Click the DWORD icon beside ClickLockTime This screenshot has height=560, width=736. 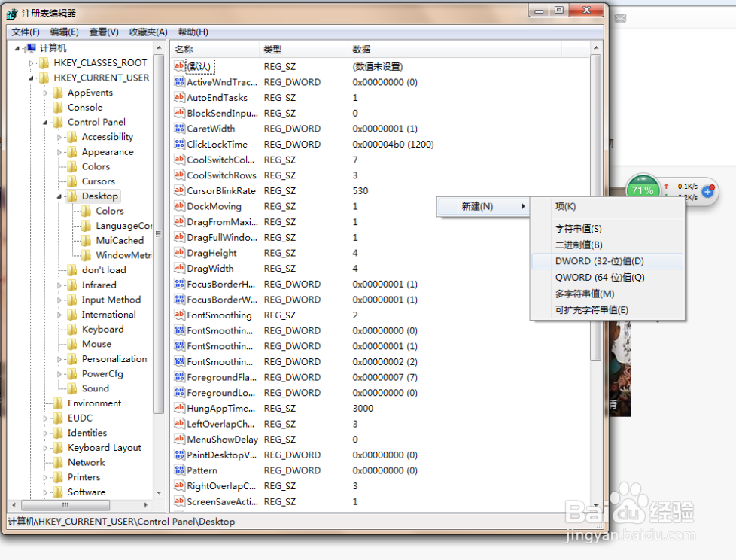(178, 144)
